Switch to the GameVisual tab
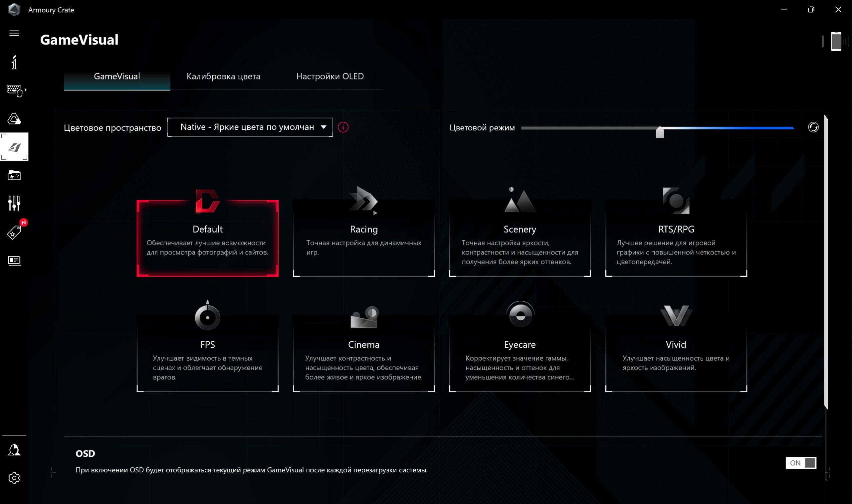The width and height of the screenshot is (852, 504). point(117,77)
